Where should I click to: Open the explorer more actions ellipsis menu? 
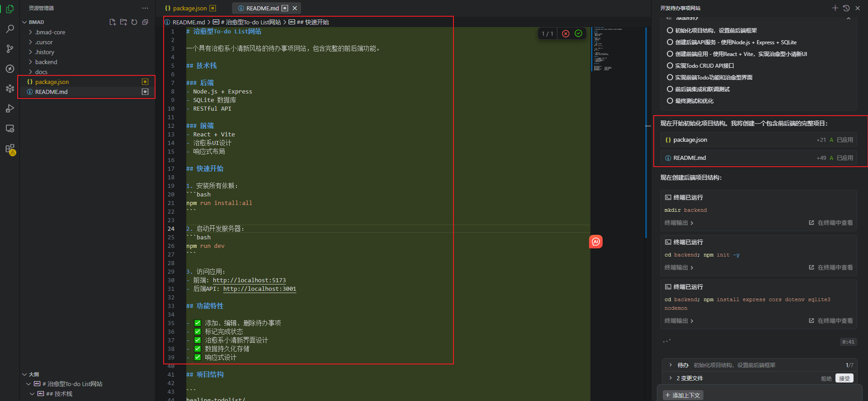click(x=145, y=8)
